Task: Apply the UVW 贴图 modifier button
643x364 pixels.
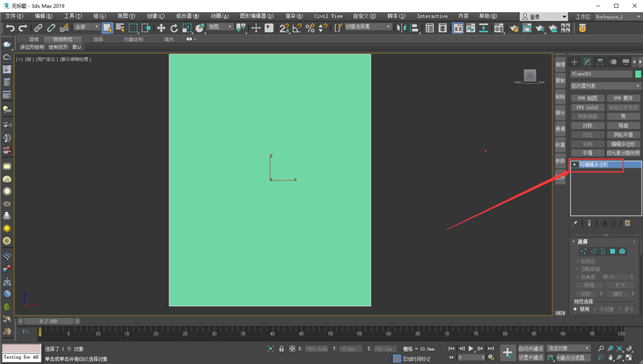Action: [x=587, y=98]
